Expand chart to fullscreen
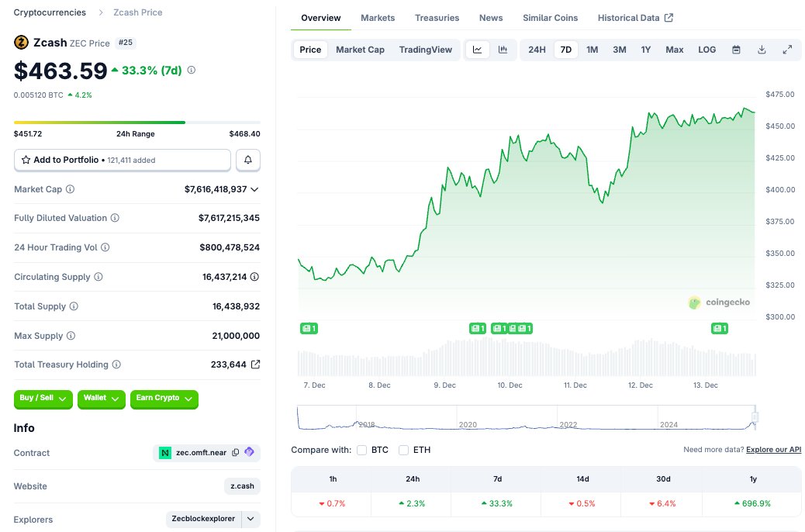805x532 pixels. click(787, 50)
